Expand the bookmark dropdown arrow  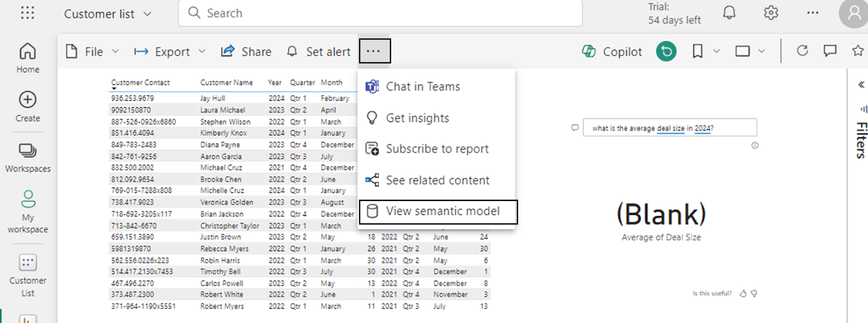(x=716, y=51)
